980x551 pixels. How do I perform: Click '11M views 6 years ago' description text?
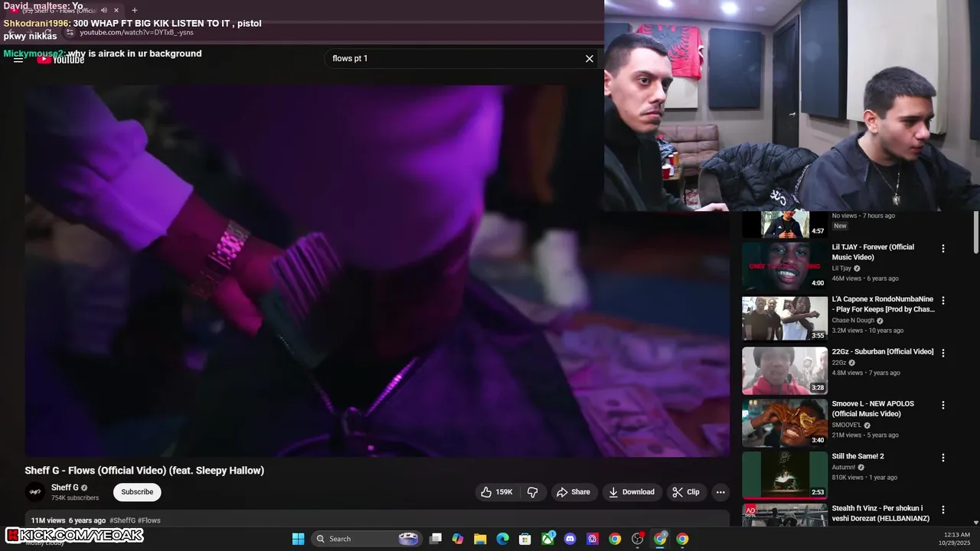click(68, 520)
